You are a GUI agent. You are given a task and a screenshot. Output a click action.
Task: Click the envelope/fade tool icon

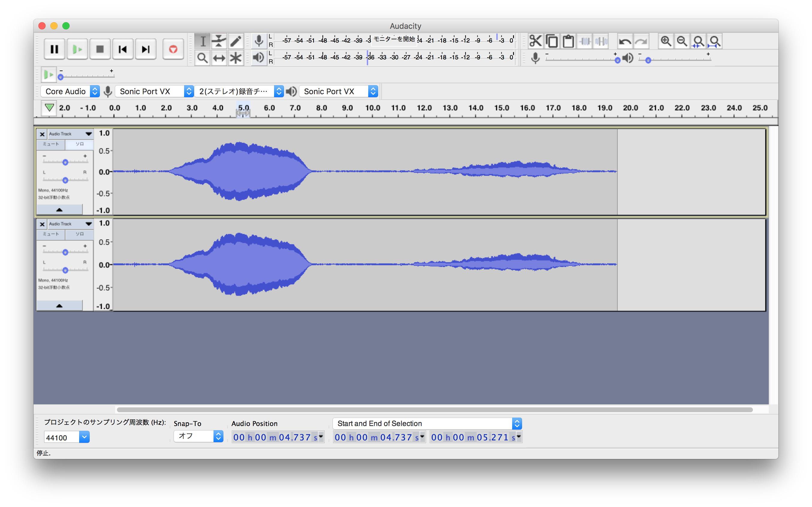[x=219, y=41]
